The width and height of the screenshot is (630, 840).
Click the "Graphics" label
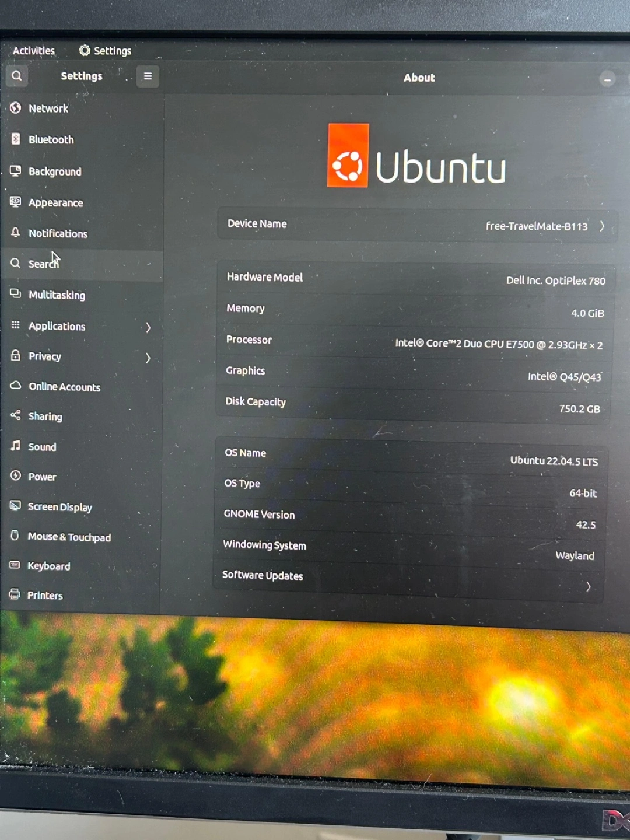[x=246, y=370]
